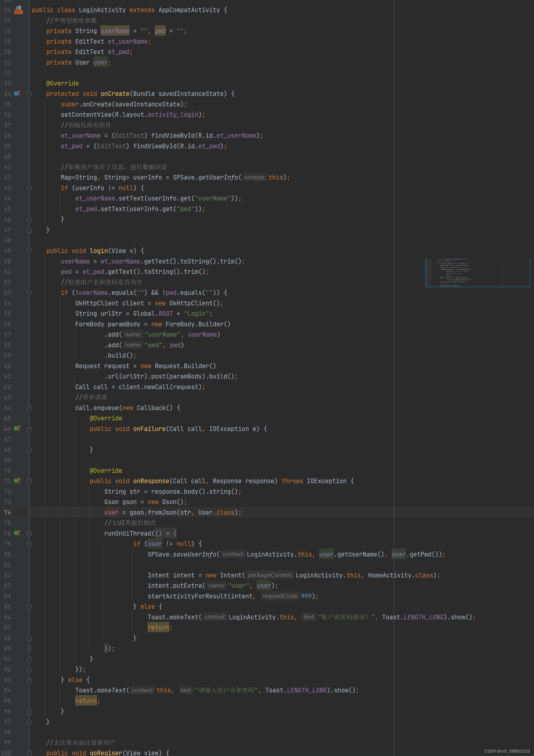
Task: Click runOnUiThread at line 76
Action: 127,534
